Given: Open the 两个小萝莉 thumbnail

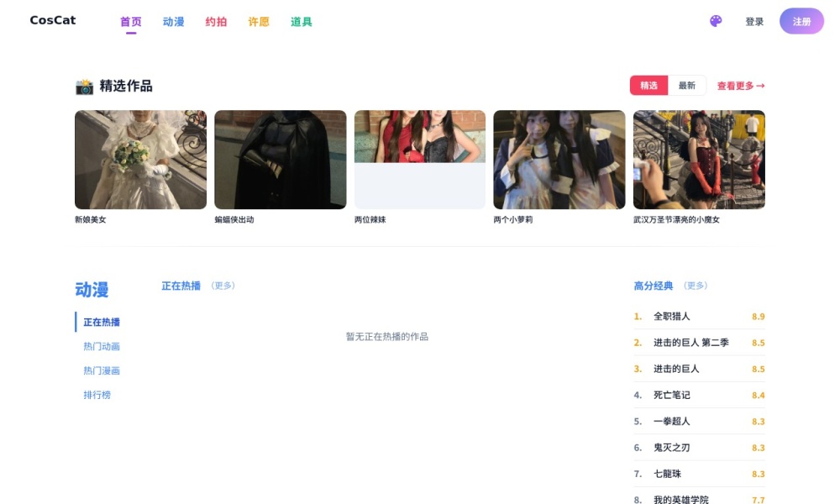Looking at the screenshot, I should (559, 160).
